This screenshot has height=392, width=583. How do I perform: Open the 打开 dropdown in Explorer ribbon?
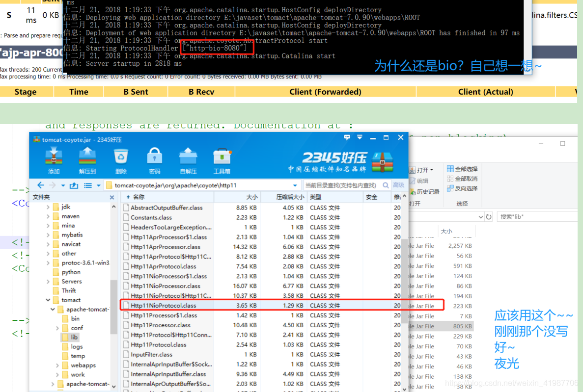pyautogui.click(x=431, y=170)
